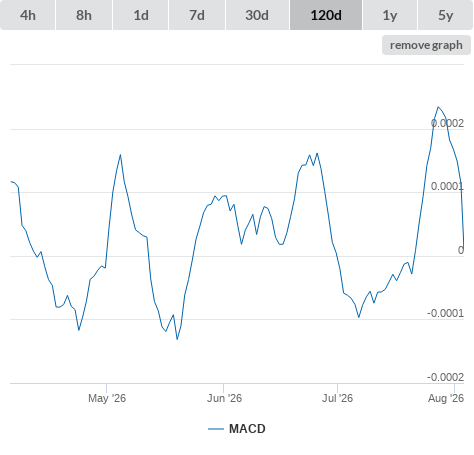Click the remove graph button
Image resolution: width=474 pixels, height=455 pixels.
[426, 45]
